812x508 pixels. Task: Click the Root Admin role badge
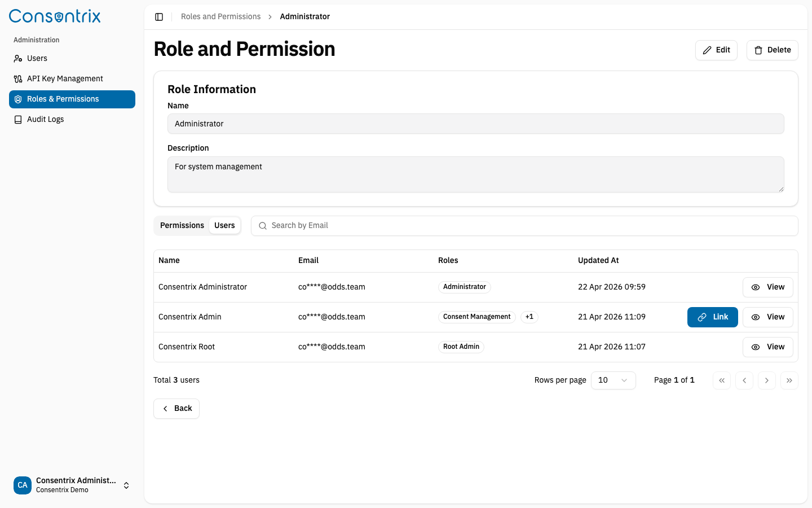click(461, 347)
